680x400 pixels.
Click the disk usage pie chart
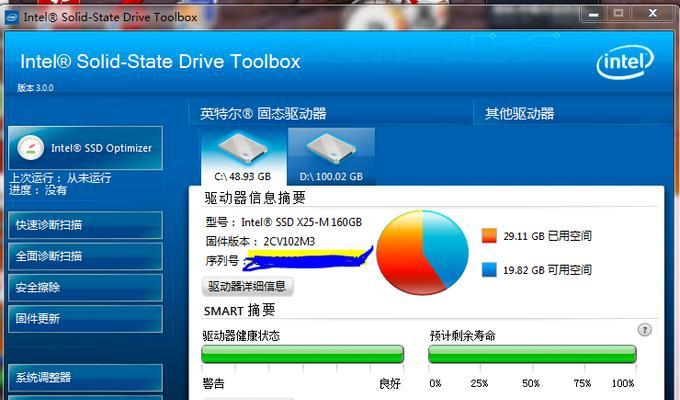point(422,252)
